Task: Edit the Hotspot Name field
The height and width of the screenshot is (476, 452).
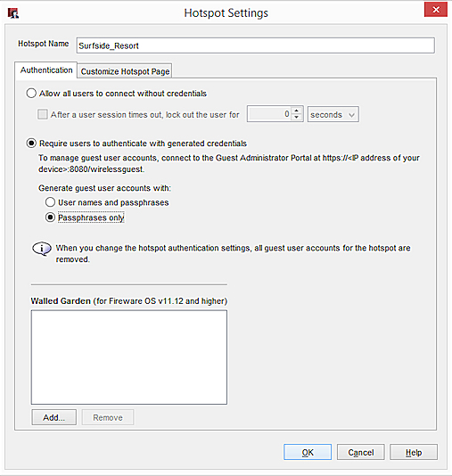Action: coord(255,45)
